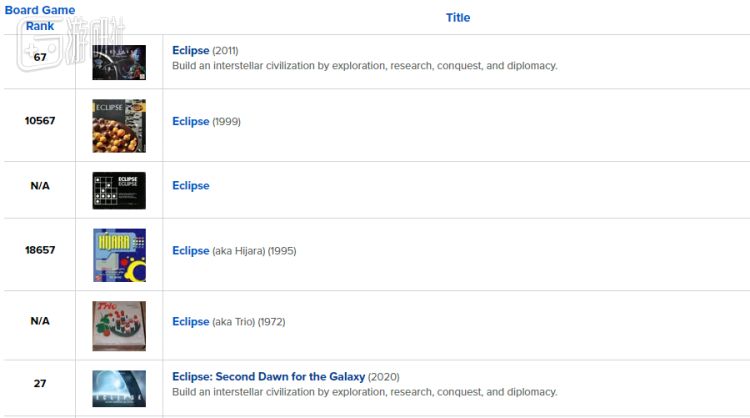
Task: Click rank 67 in the rank column
Action: pyautogui.click(x=40, y=57)
